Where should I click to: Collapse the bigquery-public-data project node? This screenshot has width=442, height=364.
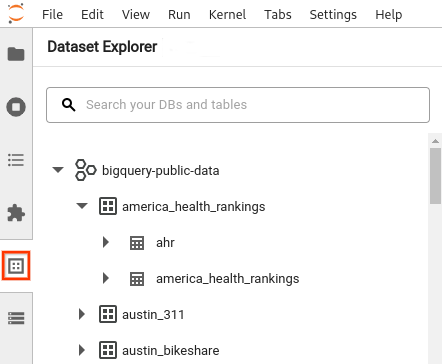coord(58,170)
